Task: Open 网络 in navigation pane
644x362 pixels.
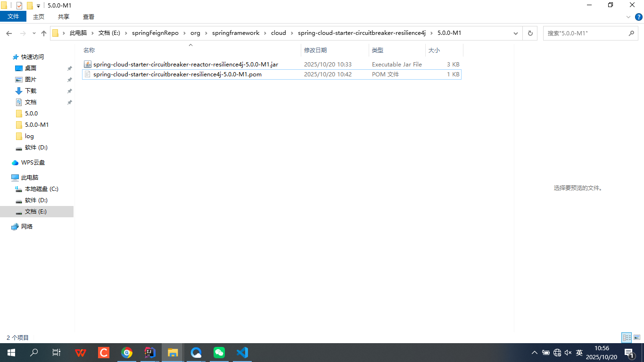Action: (x=27, y=226)
